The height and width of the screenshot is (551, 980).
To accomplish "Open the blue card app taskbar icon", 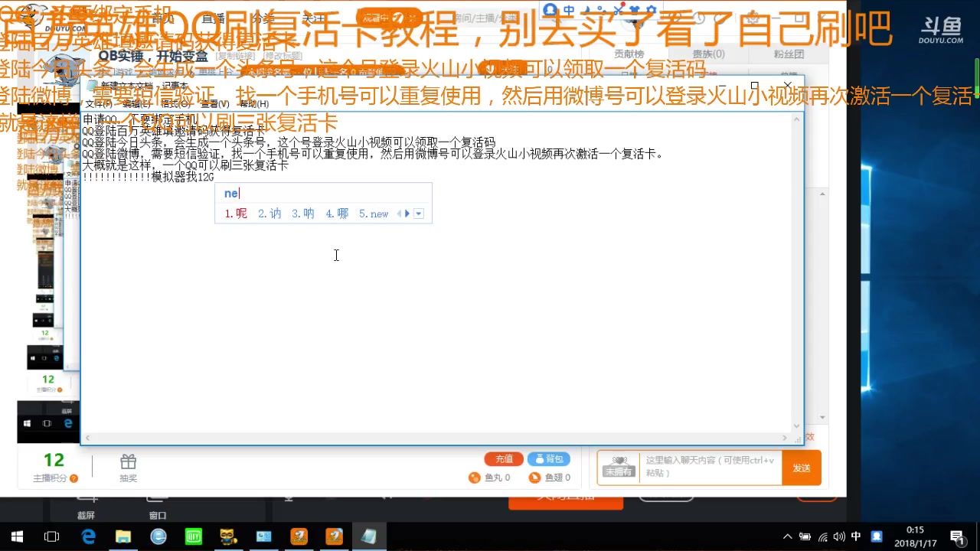I will point(263,536).
